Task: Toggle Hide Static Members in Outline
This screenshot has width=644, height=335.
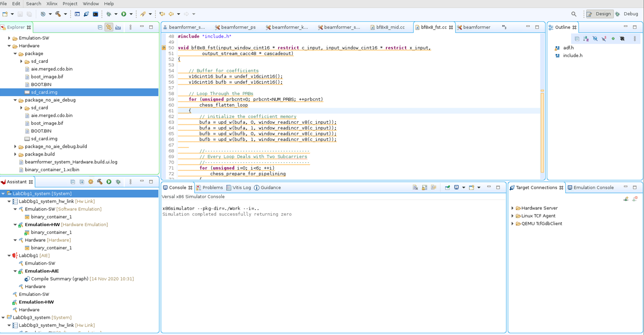Action: pyautogui.click(x=604, y=39)
